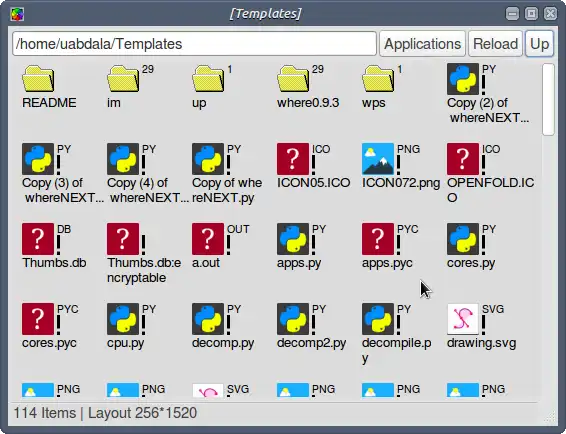Click the decomp2.py file name
Screen dimensions: 566x434
[x=312, y=343]
